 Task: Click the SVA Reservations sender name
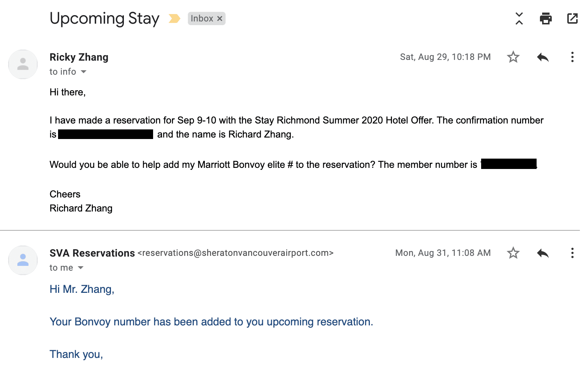pyautogui.click(x=92, y=253)
